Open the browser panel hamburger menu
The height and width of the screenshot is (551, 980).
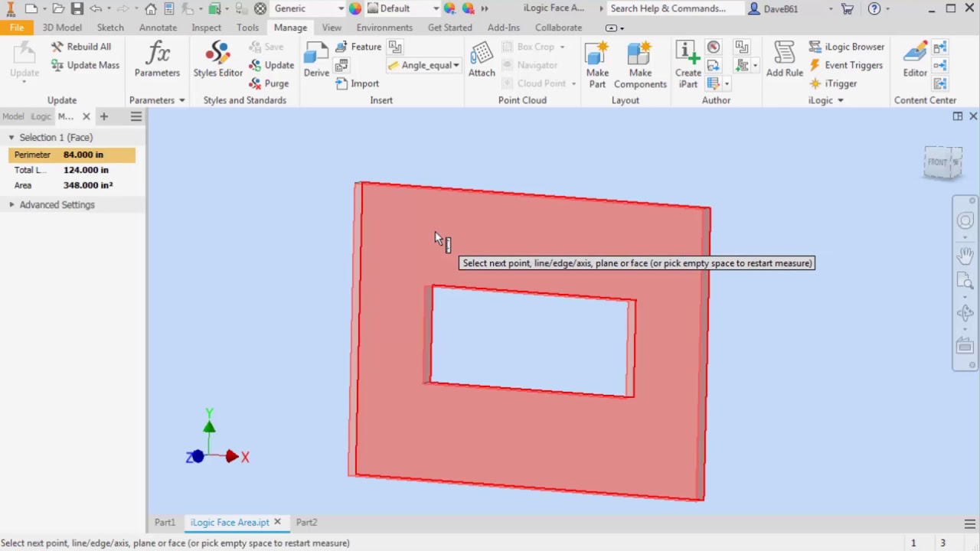(x=136, y=116)
